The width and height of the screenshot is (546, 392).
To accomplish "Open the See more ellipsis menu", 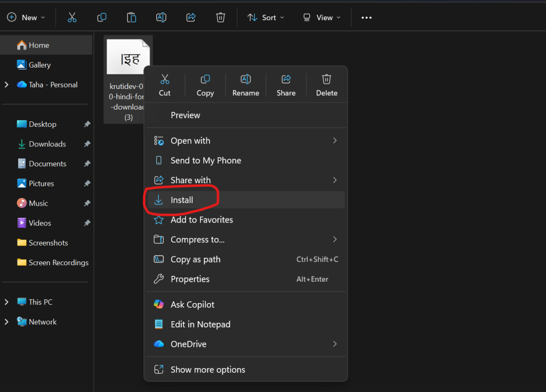I will tap(366, 18).
